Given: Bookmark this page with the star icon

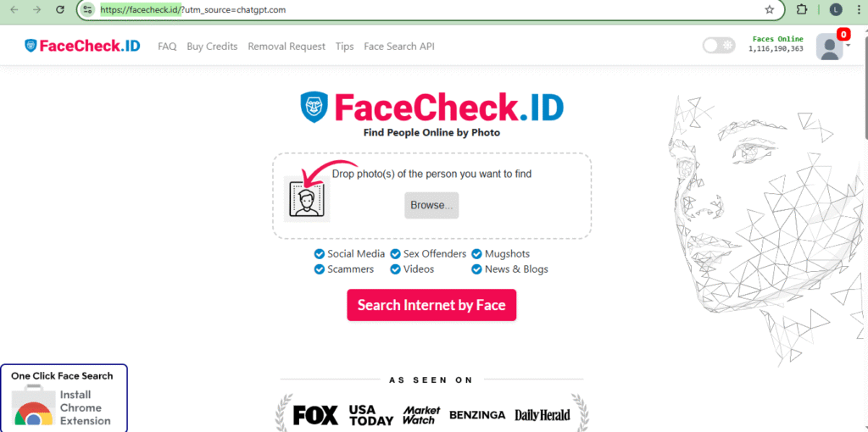Looking at the screenshot, I should coord(770,9).
